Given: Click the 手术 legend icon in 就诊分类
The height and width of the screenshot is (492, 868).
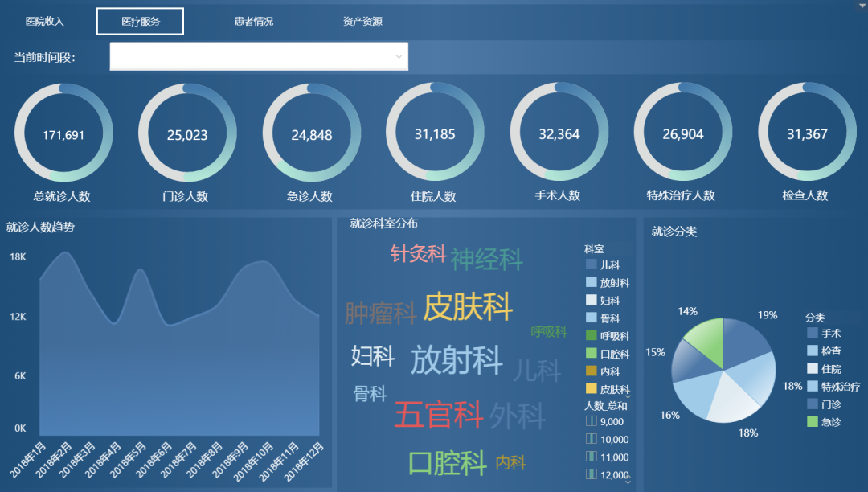Looking at the screenshot, I should [811, 333].
